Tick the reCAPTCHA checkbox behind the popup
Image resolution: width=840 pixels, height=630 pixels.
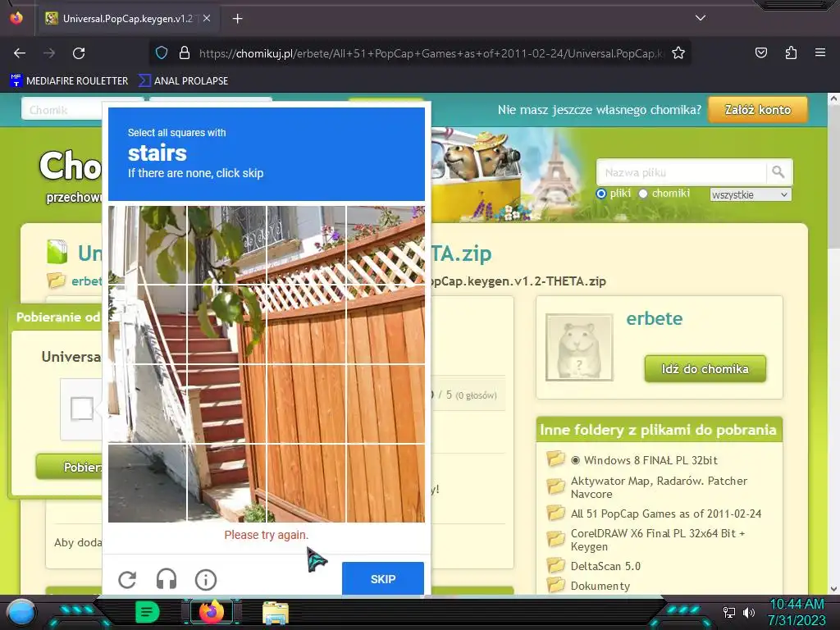82,409
